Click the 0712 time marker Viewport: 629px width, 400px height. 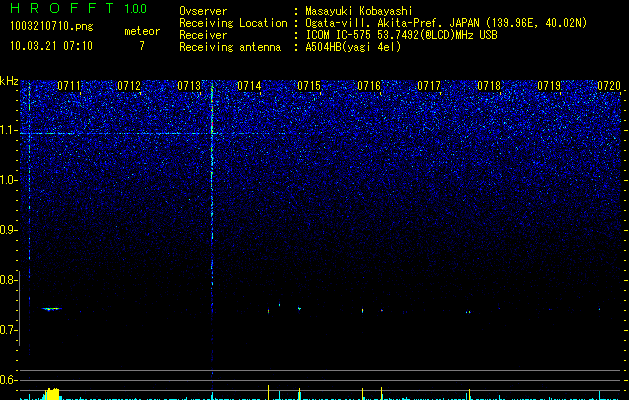point(129,86)
